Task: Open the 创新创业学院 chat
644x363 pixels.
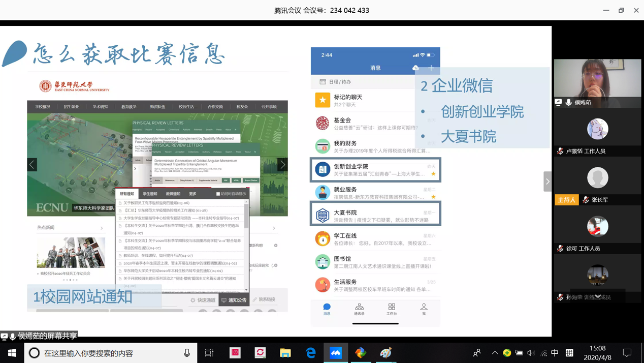Action: [x=375, y=169]
